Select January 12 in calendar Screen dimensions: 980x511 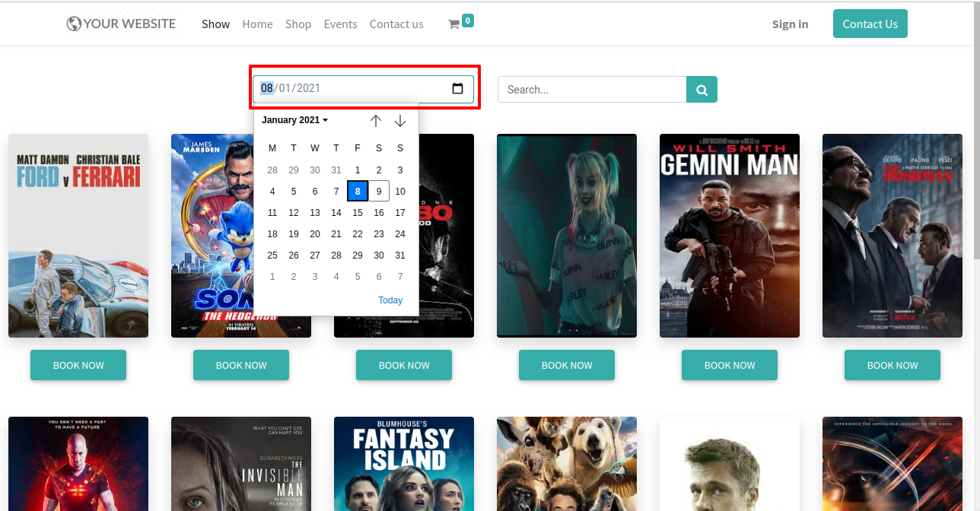point(294,213)
